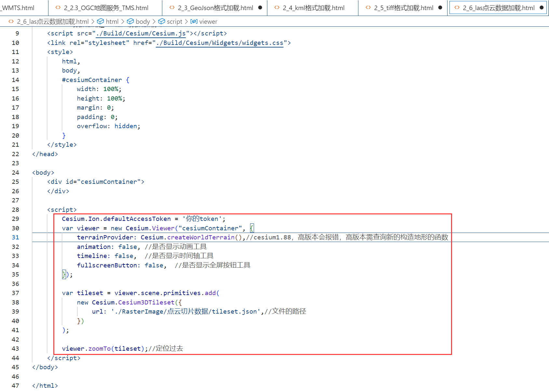
Task: Click the '</html>' closing tag
Action: (45, 386)
